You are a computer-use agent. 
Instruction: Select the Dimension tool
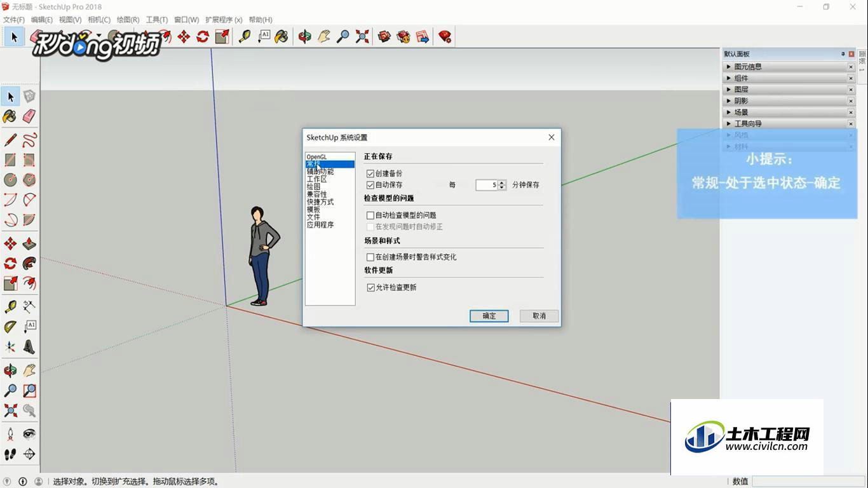click(29, 307)
